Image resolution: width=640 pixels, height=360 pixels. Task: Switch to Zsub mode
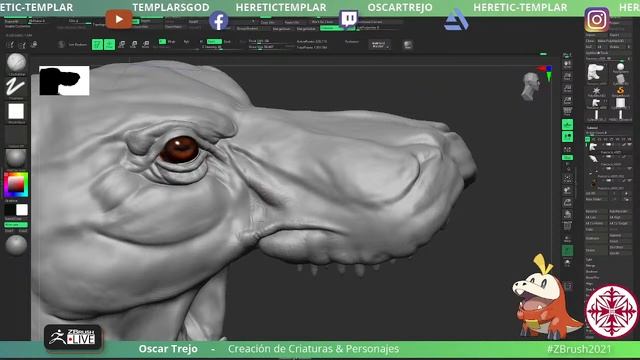[x=227, y=42]
